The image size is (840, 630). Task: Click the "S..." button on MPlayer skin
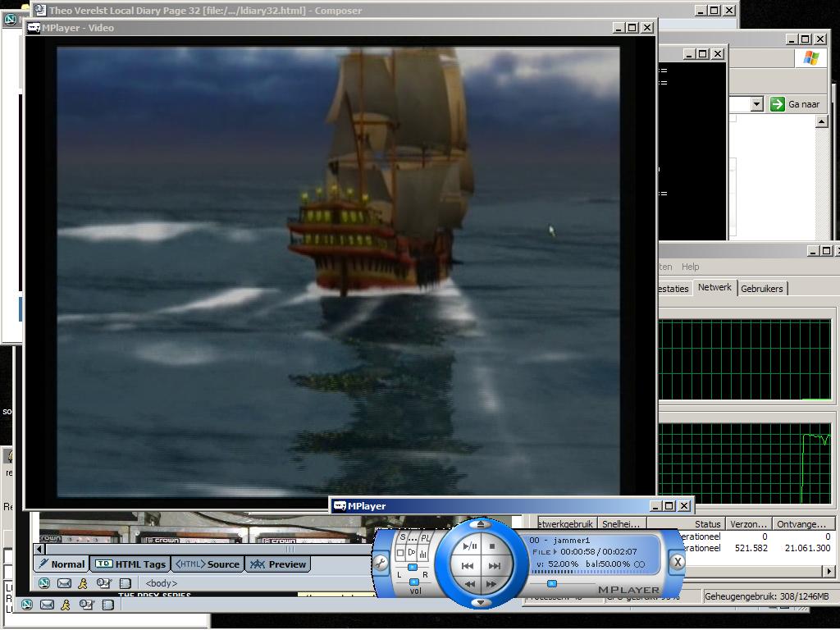tap(408, 537)
